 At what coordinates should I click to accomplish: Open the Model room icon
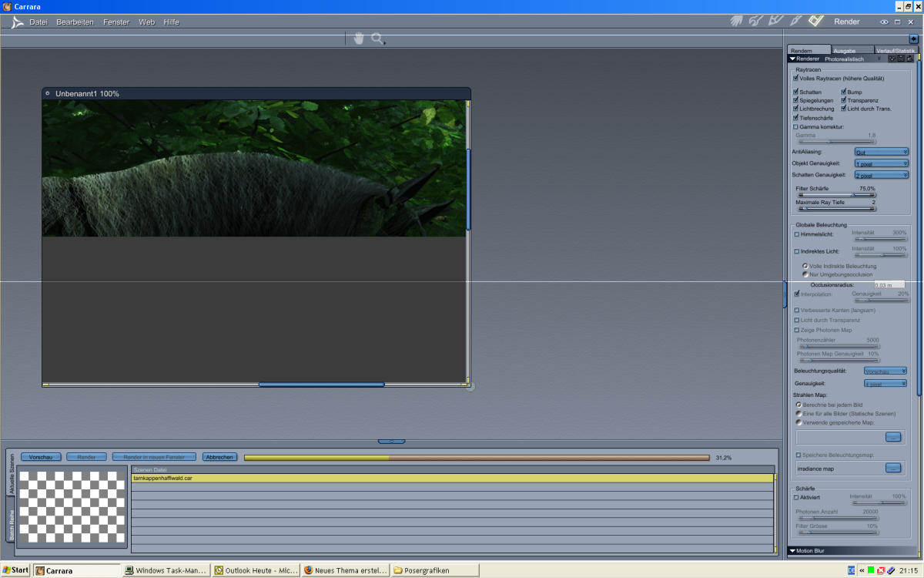(757, 21)
